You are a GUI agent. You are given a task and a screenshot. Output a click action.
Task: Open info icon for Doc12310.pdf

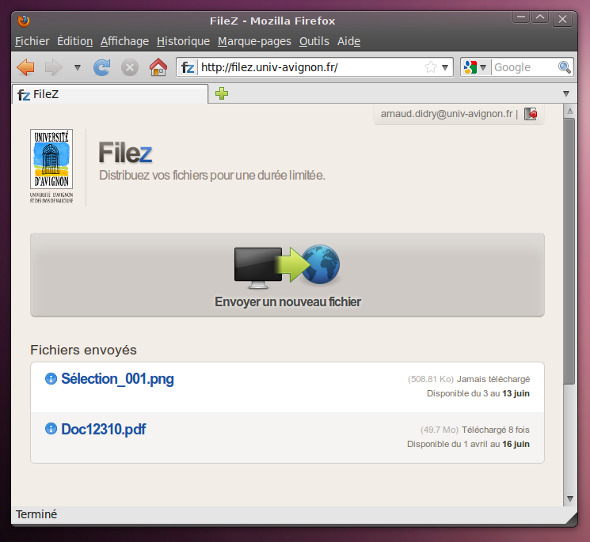coord(51,428)
